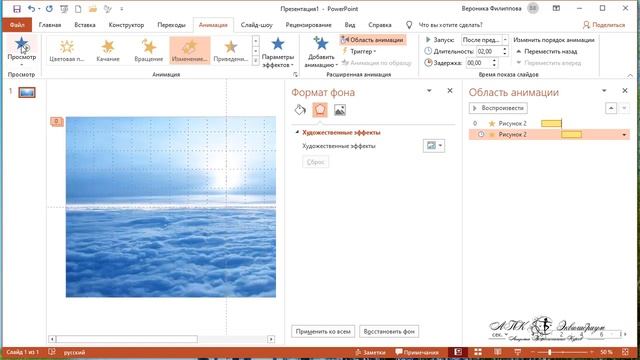Open the Animation group dialog launcher
Image resolution: width=640 pixels, height=360 pixels.
(x=295, y=75)
